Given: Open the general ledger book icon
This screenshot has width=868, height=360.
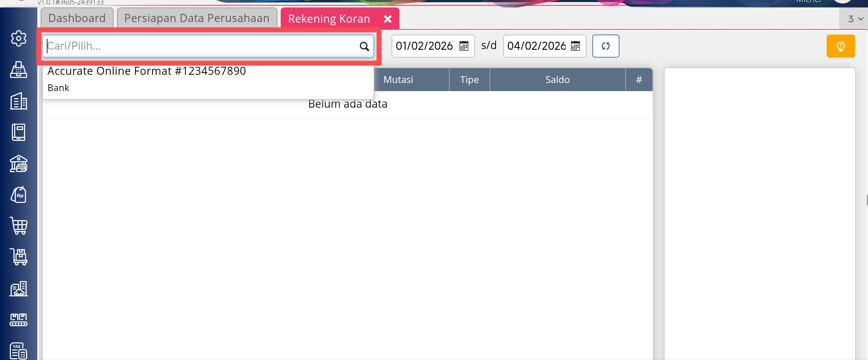Looking at the screenshot, I should [x=18, y=132].
